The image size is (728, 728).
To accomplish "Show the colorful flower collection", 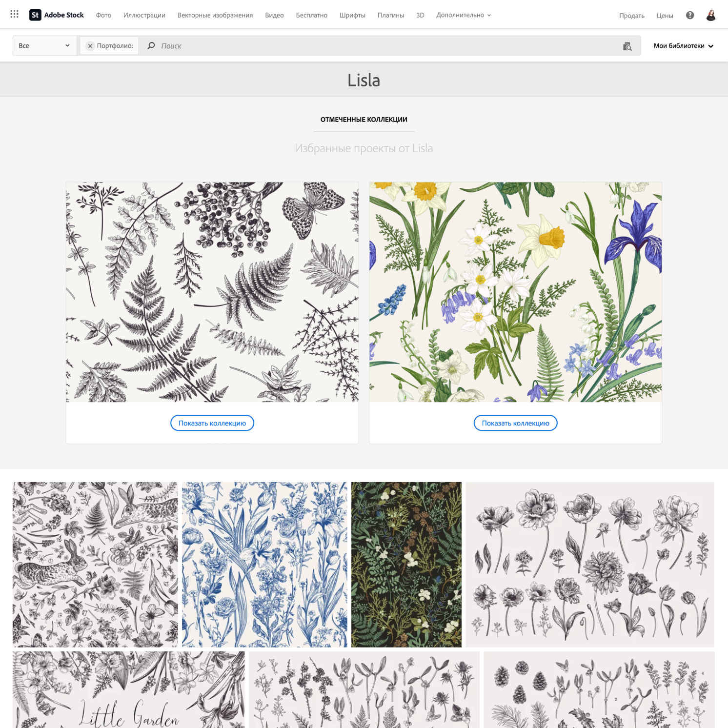I will pyautogui.click(x=516, y=423).
